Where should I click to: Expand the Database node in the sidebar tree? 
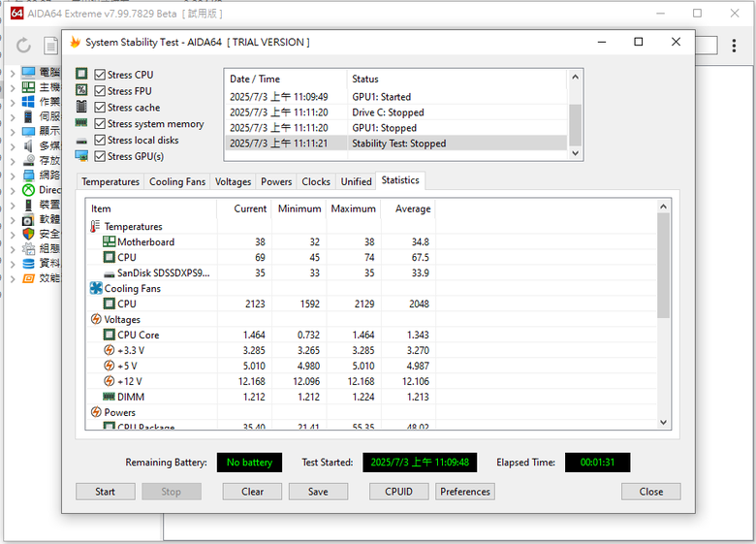tap(13, 264)
